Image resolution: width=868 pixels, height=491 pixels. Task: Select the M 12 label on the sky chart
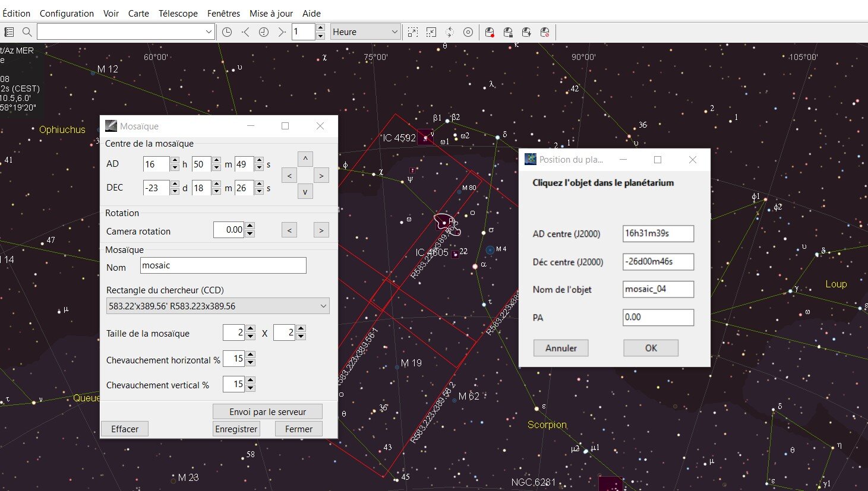click(x=108, y=69)
